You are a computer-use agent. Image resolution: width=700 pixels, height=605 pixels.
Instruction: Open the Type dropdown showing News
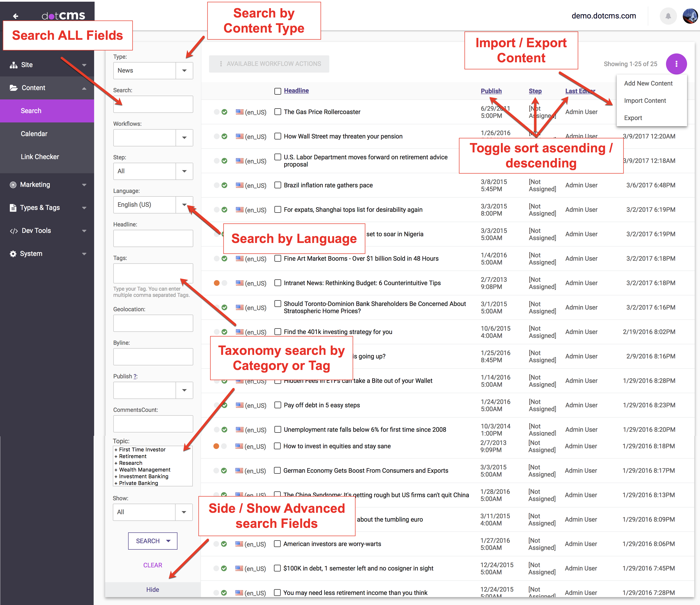pyautogui.click(x=184, y=71)
